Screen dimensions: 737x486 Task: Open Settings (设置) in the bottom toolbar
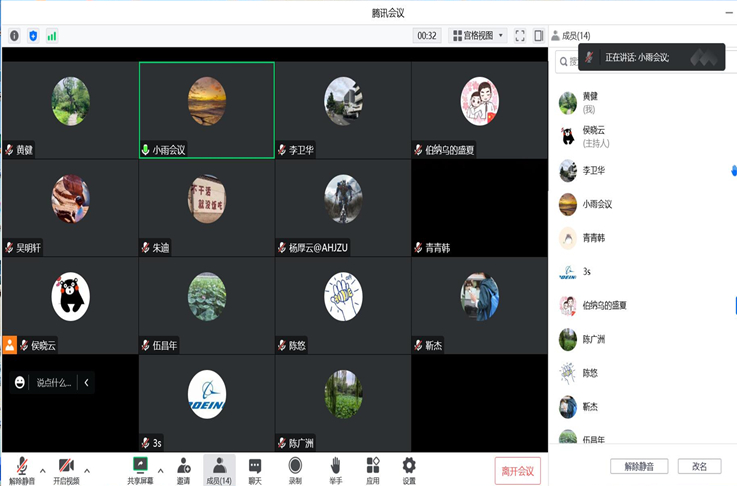point(409,469)
